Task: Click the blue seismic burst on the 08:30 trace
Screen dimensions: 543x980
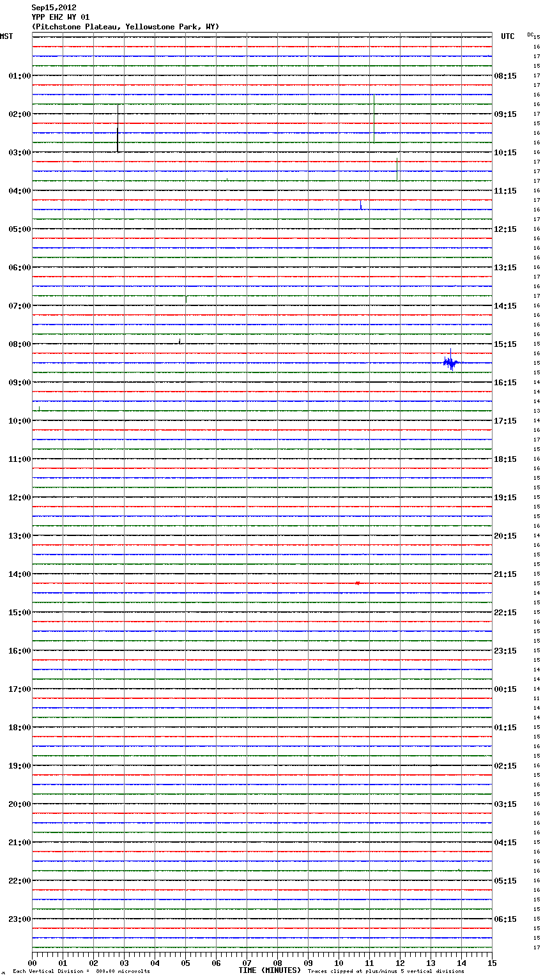Action: click(451, 362)
